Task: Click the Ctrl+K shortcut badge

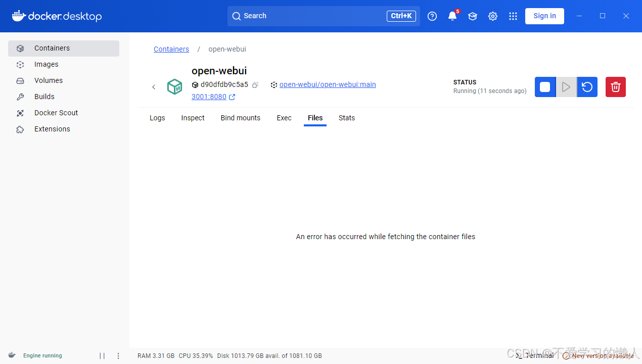Action: 401,16
